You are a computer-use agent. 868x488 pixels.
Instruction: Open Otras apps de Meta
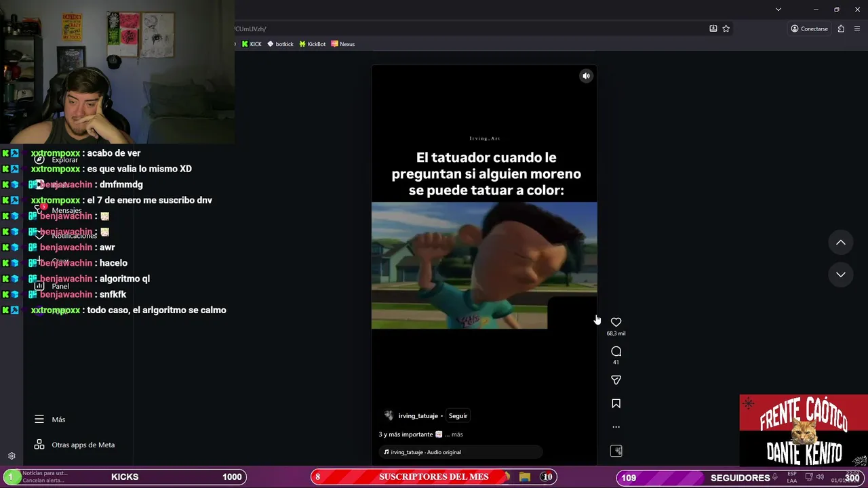tap(75, 445)
